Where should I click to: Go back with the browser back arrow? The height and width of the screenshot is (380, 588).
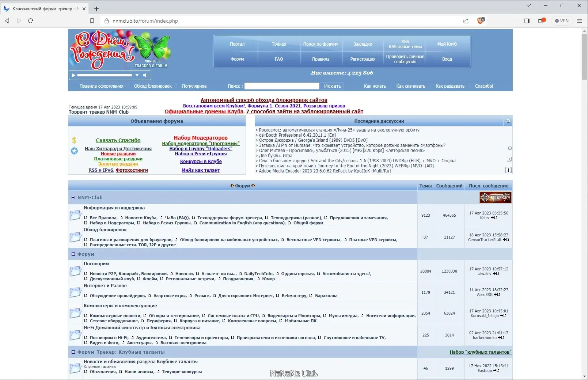click(x=7, y=21)
